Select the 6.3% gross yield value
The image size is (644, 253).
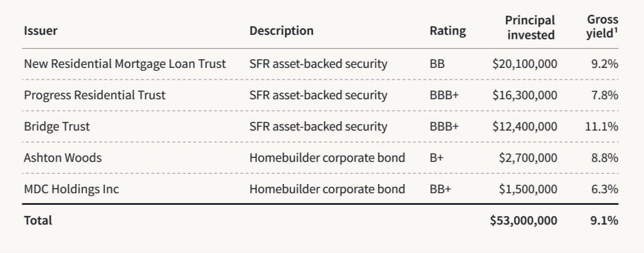pyautogui.click(x=604, y=189)
